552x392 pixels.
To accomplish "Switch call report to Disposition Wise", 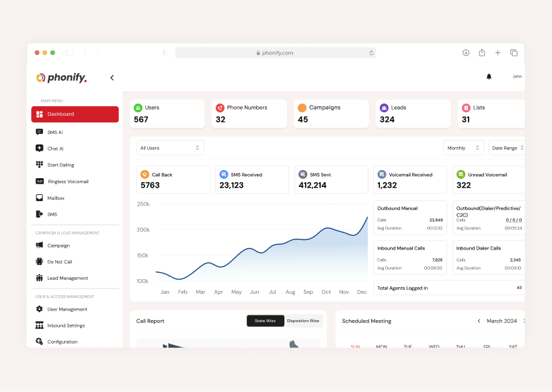I will click(x=303, y=321).
